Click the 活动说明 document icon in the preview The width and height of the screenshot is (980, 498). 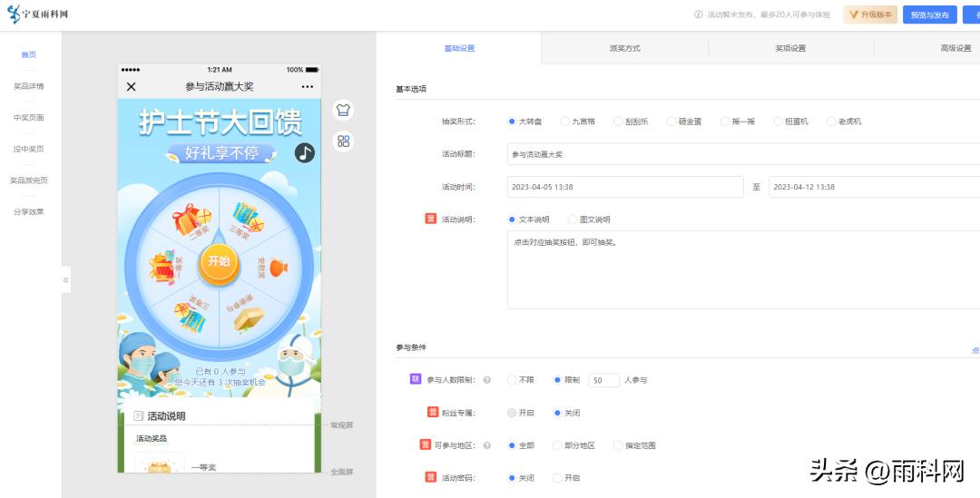pos(139,415)
